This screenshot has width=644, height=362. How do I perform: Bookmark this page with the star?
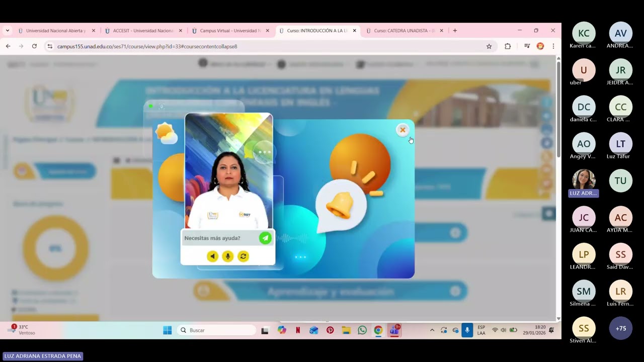pyautogui.click(x=489, y=46)
